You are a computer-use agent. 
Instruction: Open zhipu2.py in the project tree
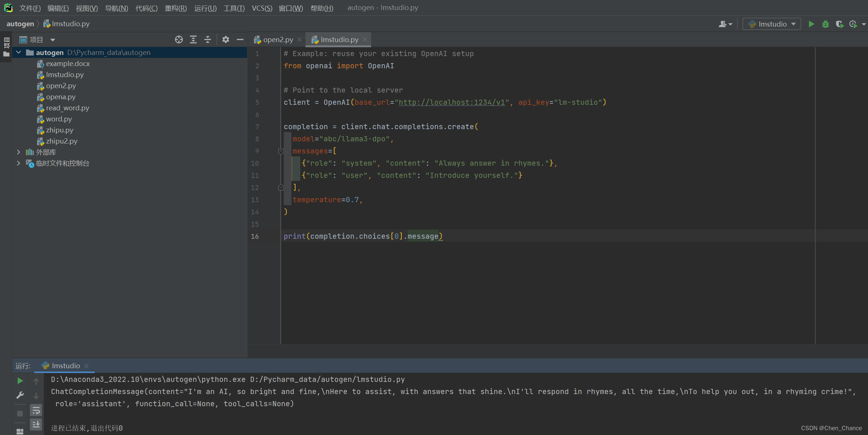[x=62, y=141]
